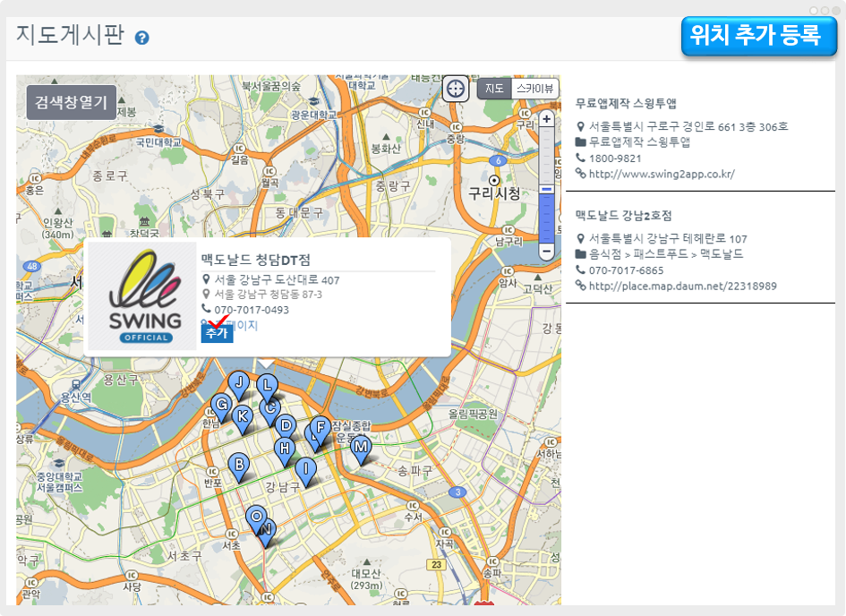
Task: Click the SWING official logo thumbnail
Action: [x=142, y=295]
